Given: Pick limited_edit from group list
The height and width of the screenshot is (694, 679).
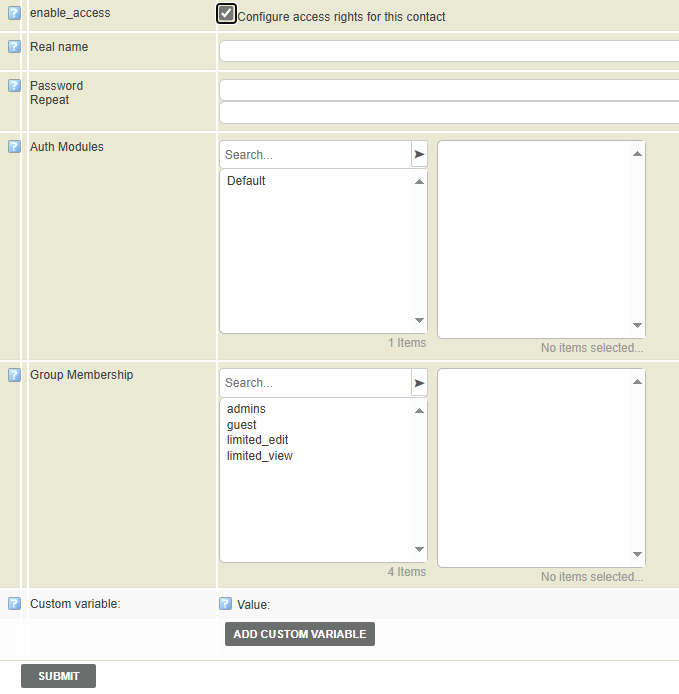Looking at the screenshot, I should 258,440.
